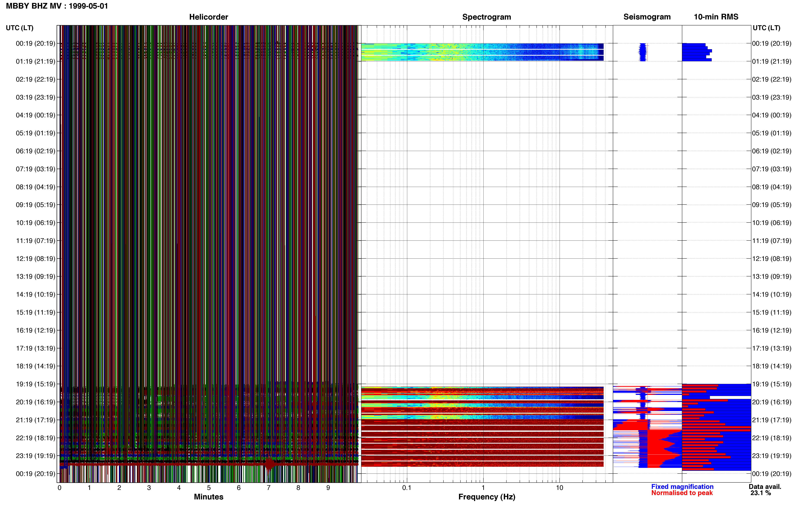This screenshot has width=812, height=508.
Task: Click minute tick '9' on Helicorder axis
Action: tap(328, 488)
